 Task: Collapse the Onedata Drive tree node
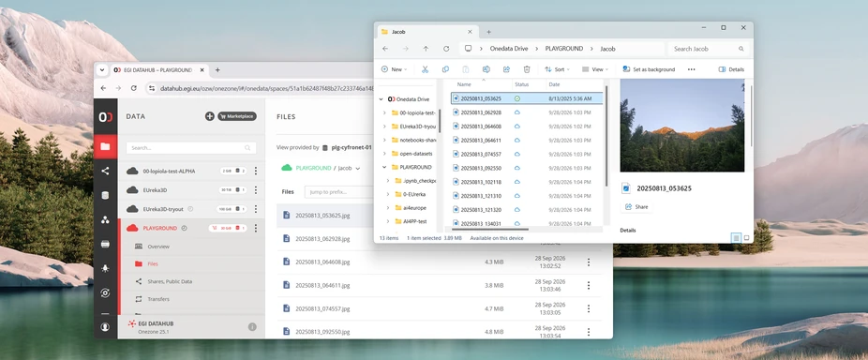coord(381,99)
